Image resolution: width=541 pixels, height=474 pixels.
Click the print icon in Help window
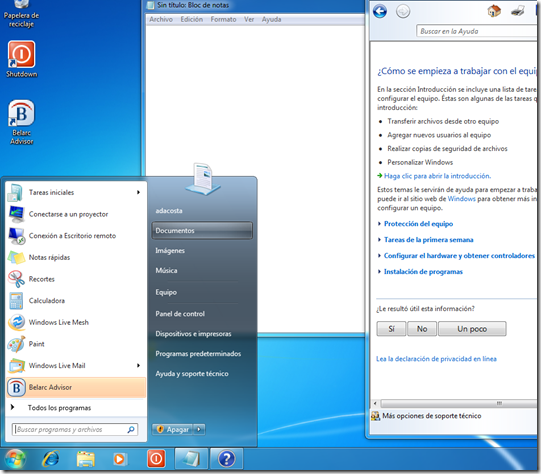[518, 11]
